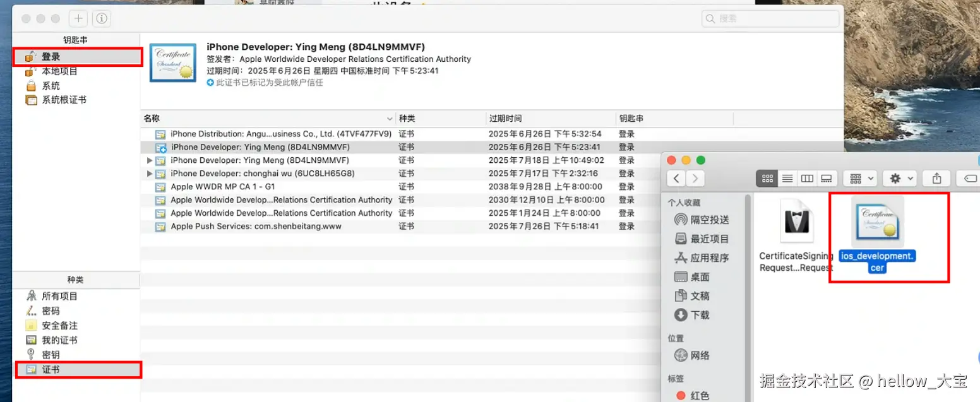Sort by 过期时间 column header
This screenshot has width=980, height=402.
pos(551,119)
